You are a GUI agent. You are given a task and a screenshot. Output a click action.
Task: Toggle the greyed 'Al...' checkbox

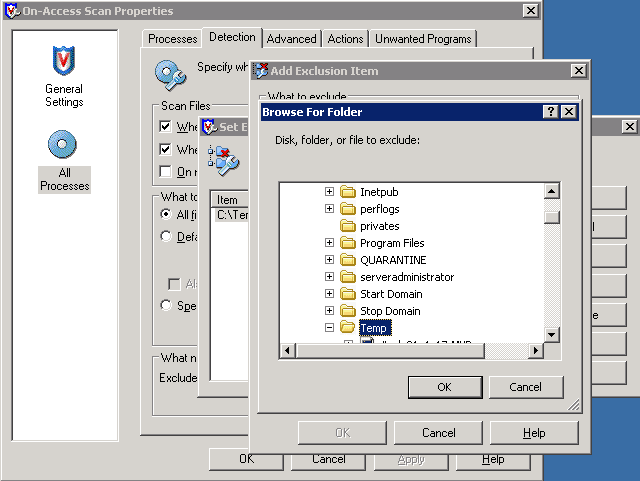pyautogui.click(x=174, y=284)
